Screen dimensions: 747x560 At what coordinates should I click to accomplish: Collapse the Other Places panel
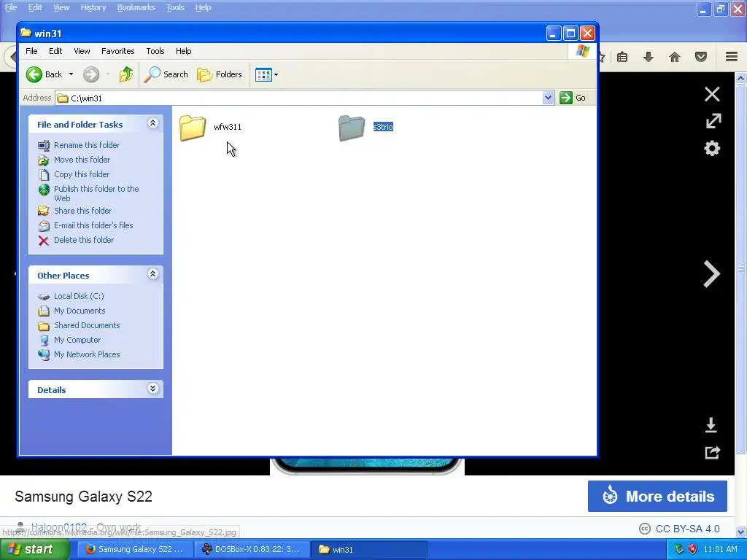point(152,274)
